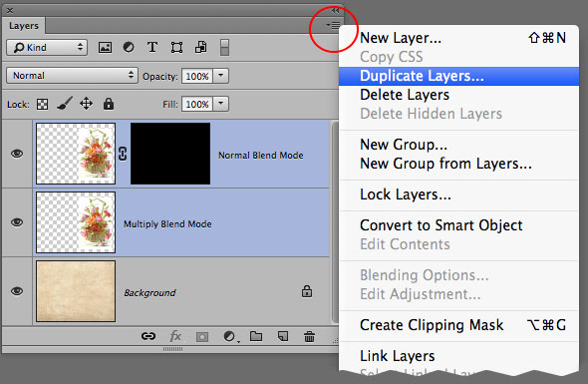Click link layers icon at panel bottom
This screenshot has width=588, height=384.
(x=148, y=336)
